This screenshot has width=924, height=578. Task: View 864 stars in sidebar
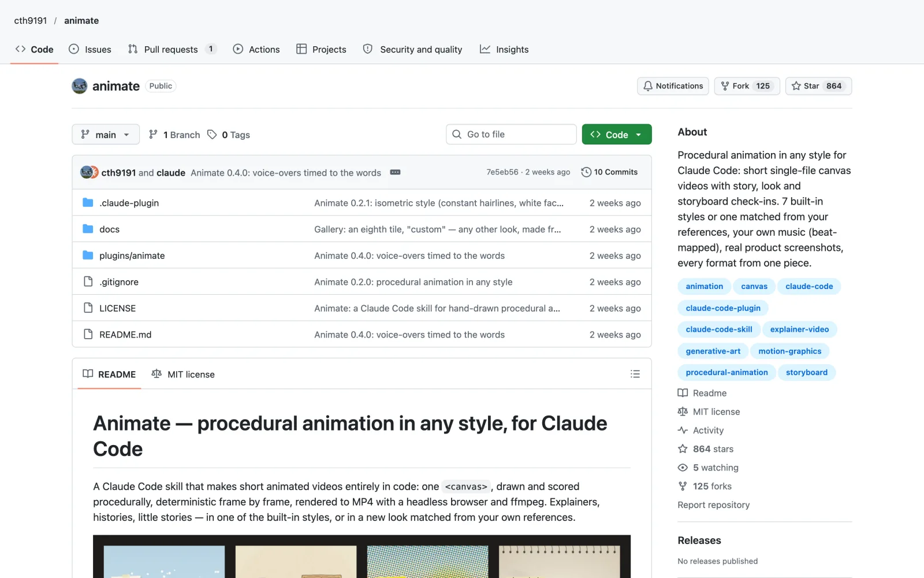[x=706, y=449]
